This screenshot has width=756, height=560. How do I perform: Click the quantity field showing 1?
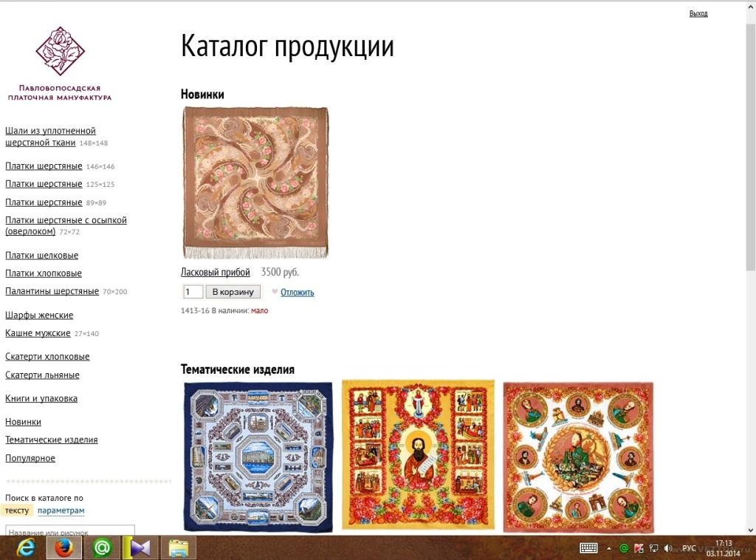pos(193,292)
